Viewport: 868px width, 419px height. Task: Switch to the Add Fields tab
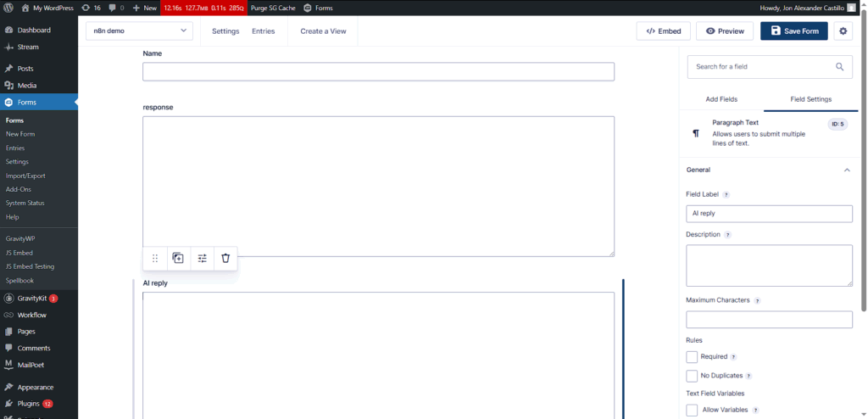[721, 99]
